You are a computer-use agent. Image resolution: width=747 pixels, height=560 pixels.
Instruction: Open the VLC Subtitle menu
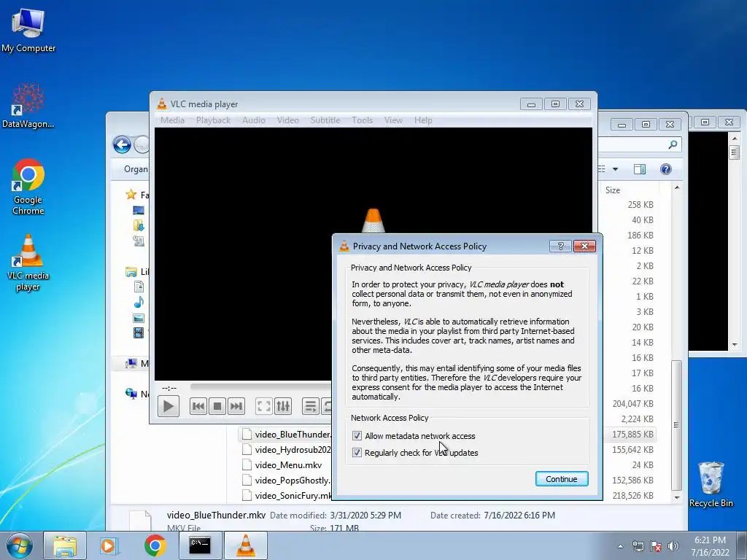click(325, 120)
